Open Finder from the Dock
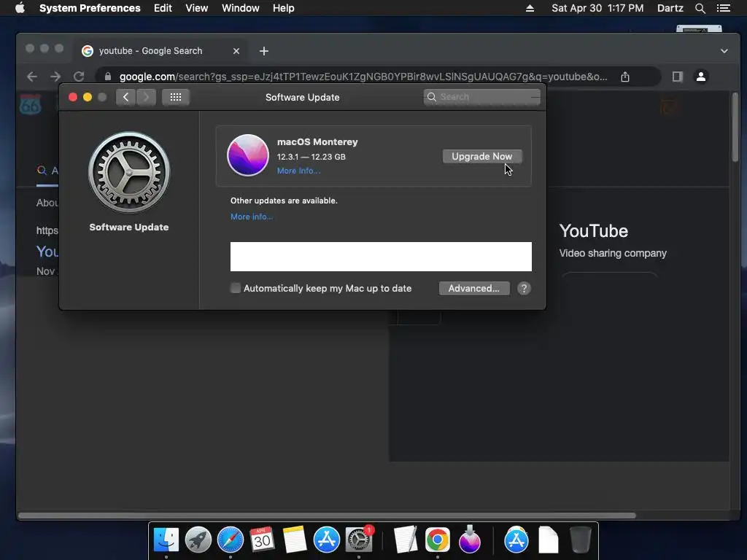Viewport: 747px width, 560px height. click(166, 540)
